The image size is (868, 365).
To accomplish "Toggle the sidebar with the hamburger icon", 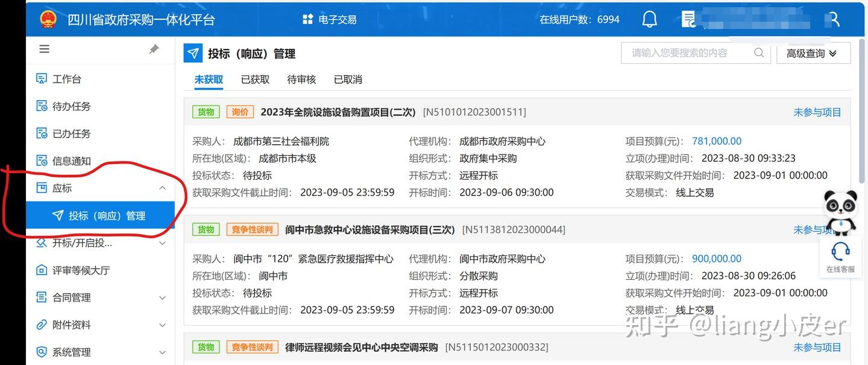I will pos(44,48).
